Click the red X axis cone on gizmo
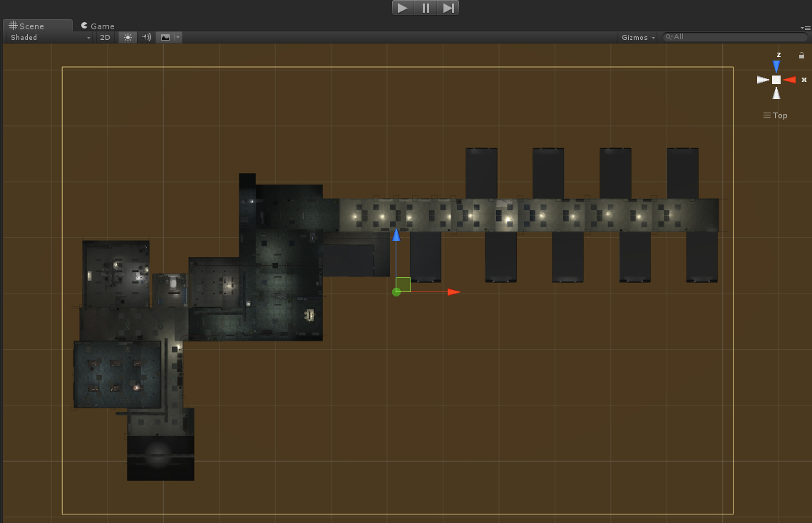Screen dimensions: 812x523 tap(790, 80)
